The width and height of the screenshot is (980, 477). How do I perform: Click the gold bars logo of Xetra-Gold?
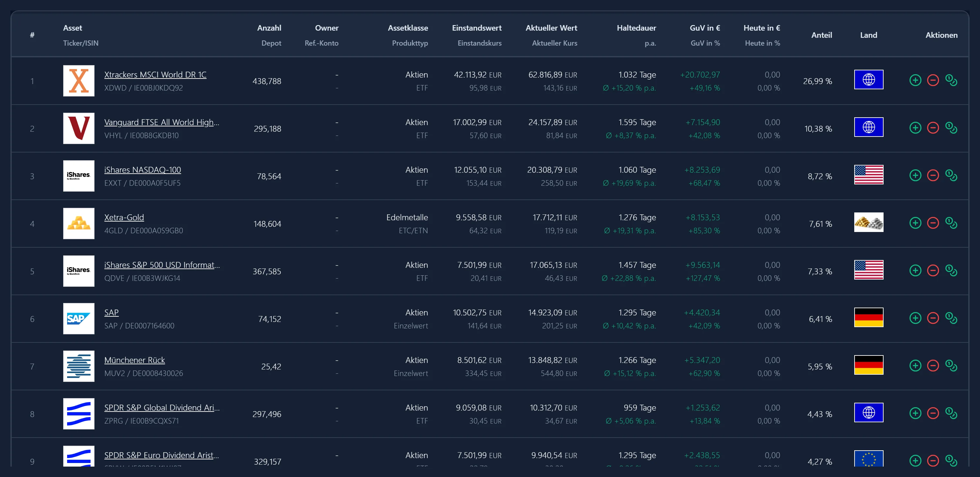coord(79,223)
